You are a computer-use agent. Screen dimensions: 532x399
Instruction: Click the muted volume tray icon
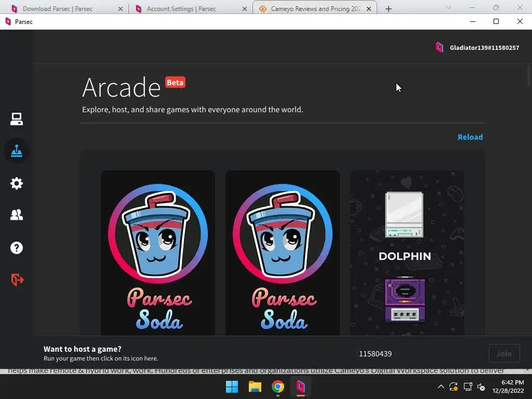pyautogui.click(x=481, y=387)
